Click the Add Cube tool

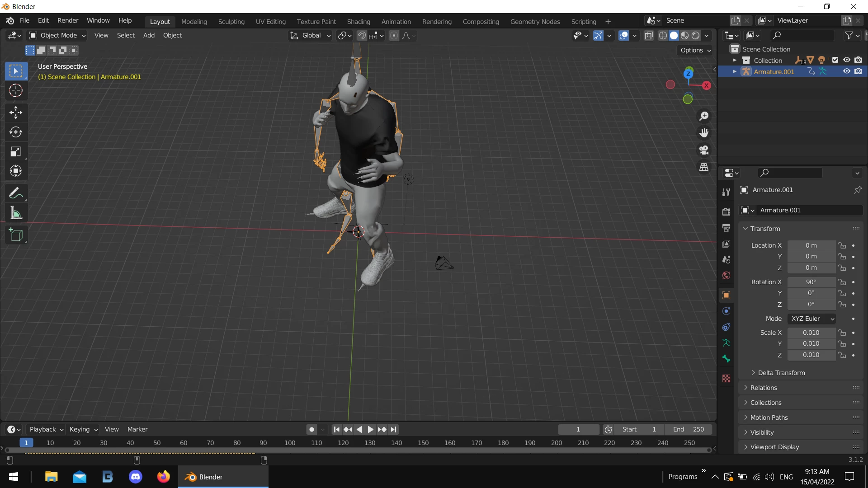tap(16, 235)
